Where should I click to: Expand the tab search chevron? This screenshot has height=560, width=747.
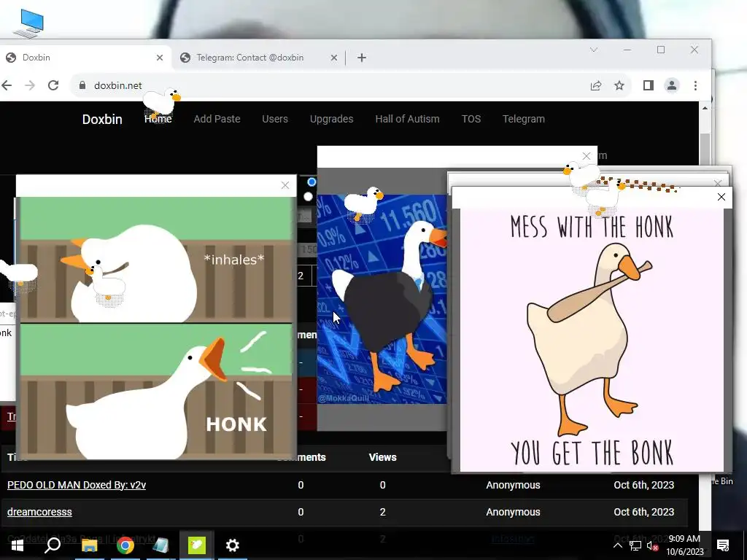tap(594, 50)
